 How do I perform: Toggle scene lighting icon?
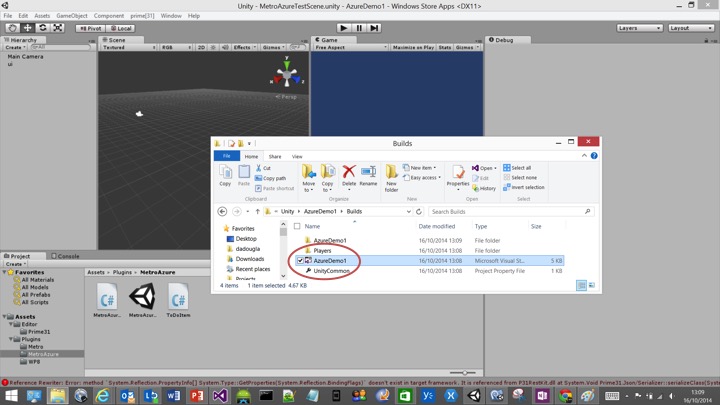tap(213, 47)
